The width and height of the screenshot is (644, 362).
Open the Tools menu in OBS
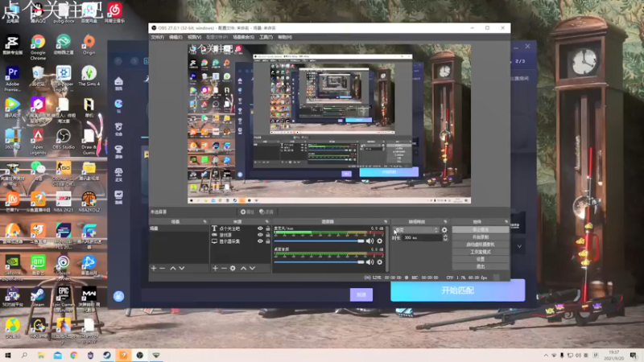coord(266,37)
